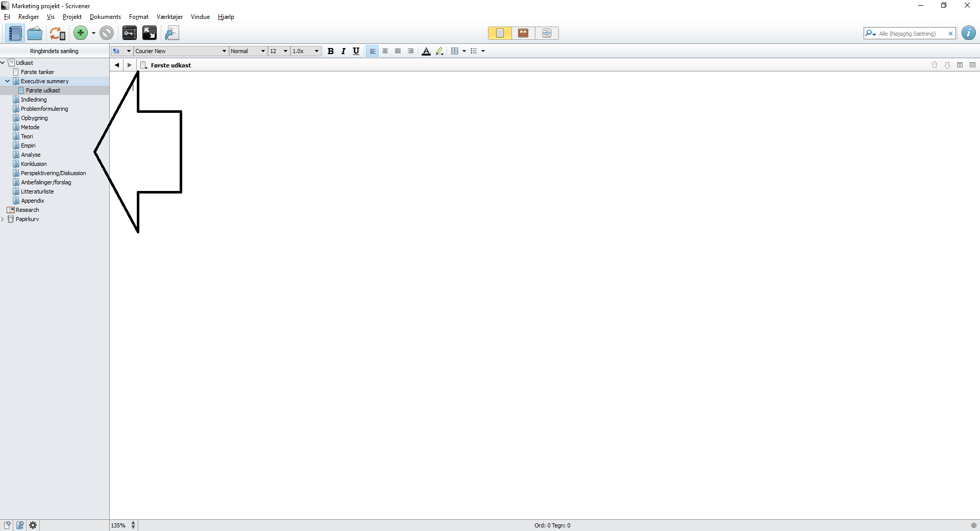
Task: Open the table options dropdown arrow
Action: coord(464,51)
